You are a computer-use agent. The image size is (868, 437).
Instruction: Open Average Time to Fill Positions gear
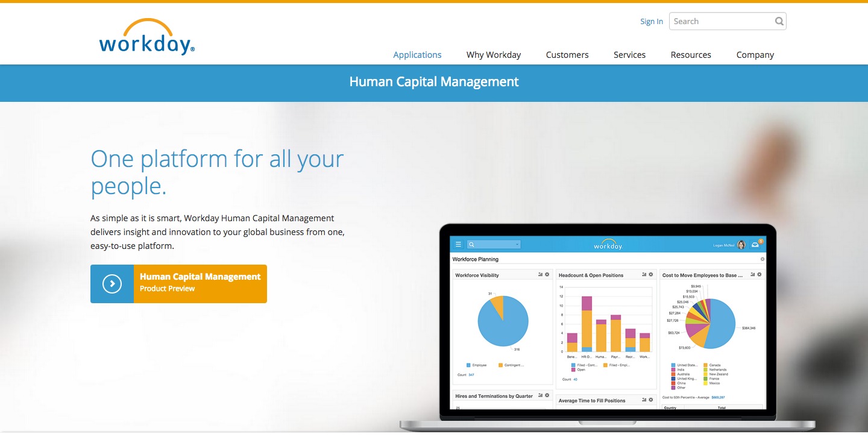click(x=650, y=400)
